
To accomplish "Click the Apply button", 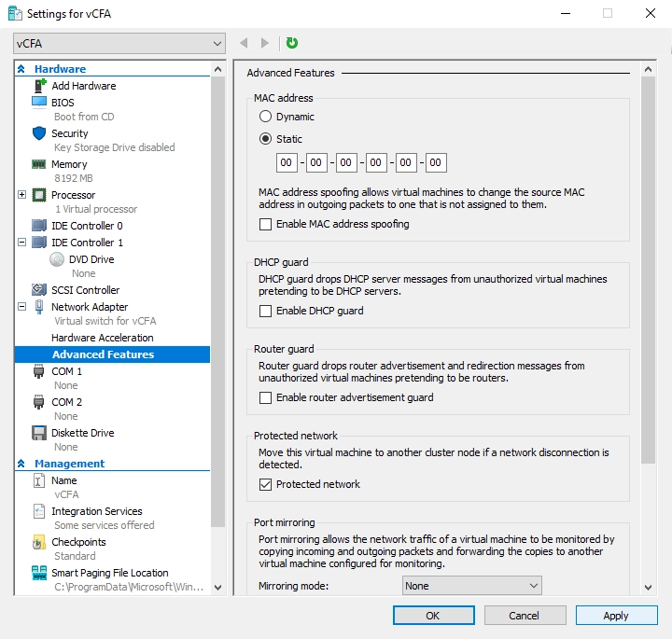I will pyautogui.click(x=616, y=616).
